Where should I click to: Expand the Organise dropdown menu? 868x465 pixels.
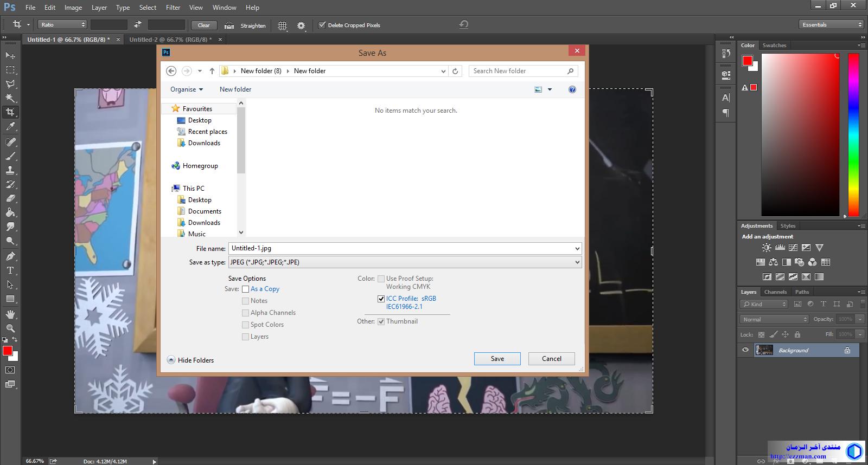click(186, 89)
